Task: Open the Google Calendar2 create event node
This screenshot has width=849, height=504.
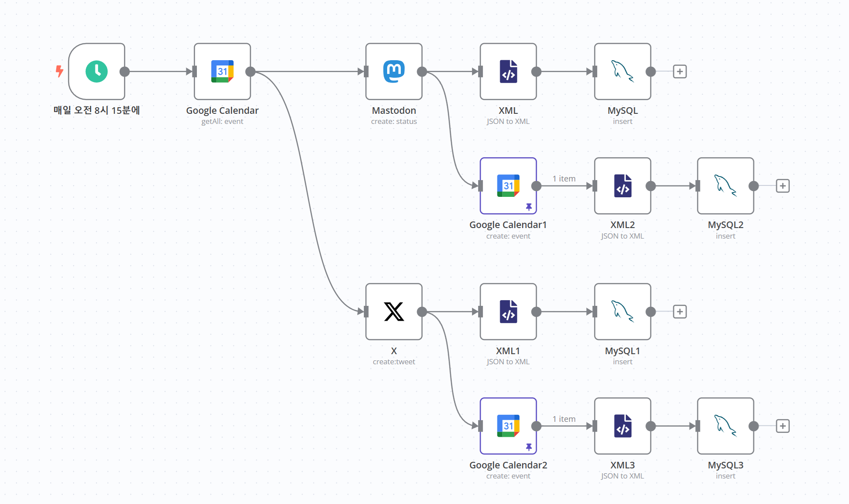Action: (x=508, y=426)
